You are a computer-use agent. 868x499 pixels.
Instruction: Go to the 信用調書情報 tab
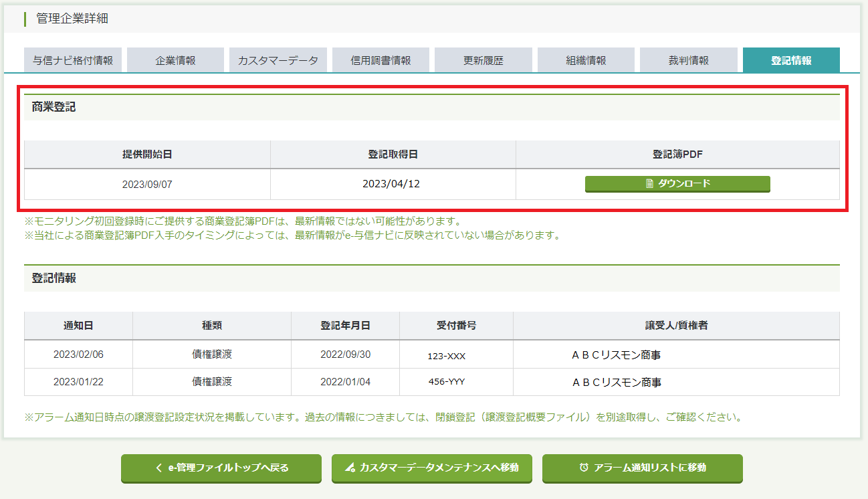[x=381, y=60]
